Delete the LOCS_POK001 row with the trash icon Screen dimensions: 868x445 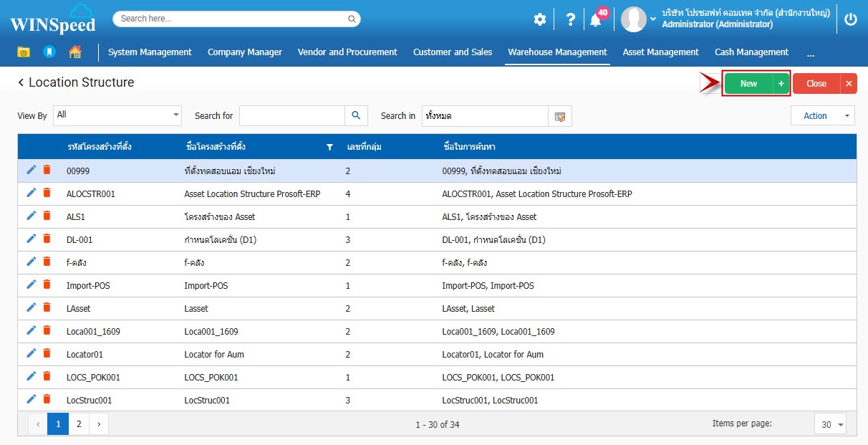(x=47, y=376)
